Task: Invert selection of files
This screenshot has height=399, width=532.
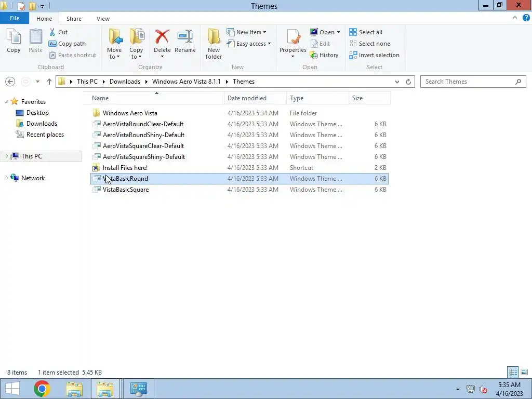Action: [x=374, y=55]
